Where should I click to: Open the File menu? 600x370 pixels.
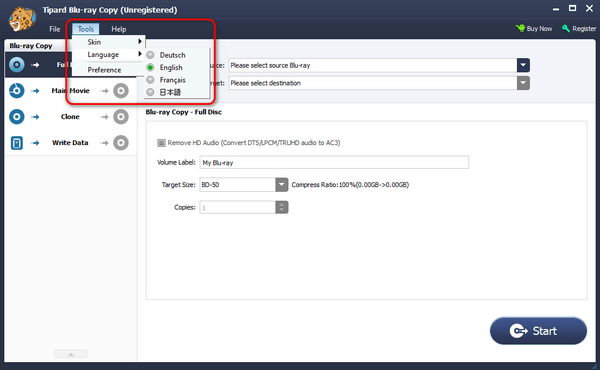coord(55,29)
